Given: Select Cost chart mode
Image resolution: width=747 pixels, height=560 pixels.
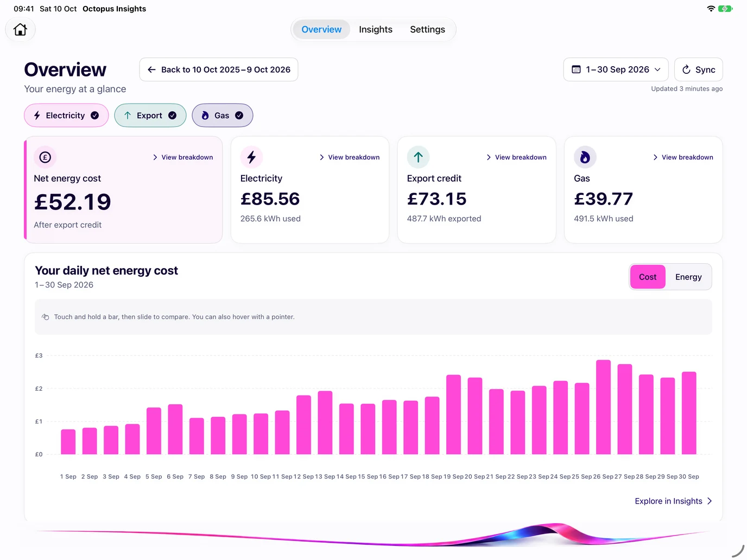Looking at the screenshot, I should (x=648, y=277).
